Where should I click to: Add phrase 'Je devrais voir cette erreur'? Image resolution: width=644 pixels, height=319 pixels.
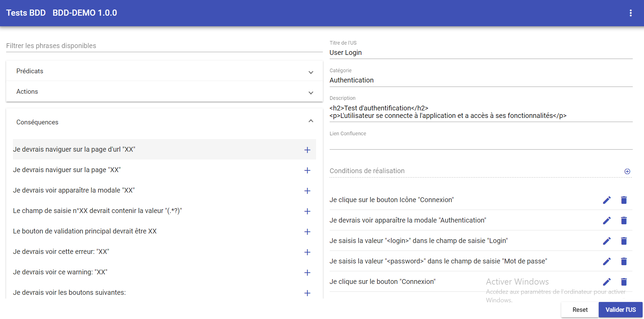pos(307,252)
